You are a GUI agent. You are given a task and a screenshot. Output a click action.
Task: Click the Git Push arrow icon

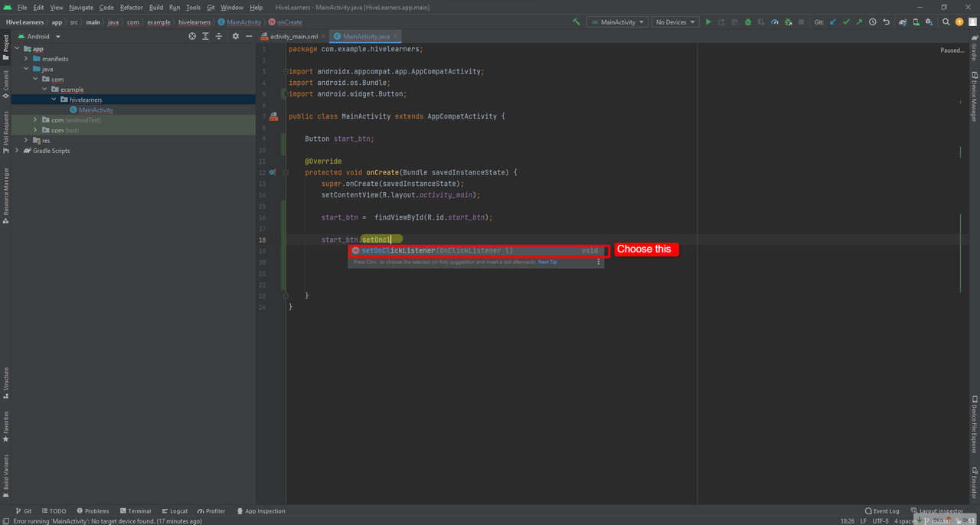tap(859, 22)
